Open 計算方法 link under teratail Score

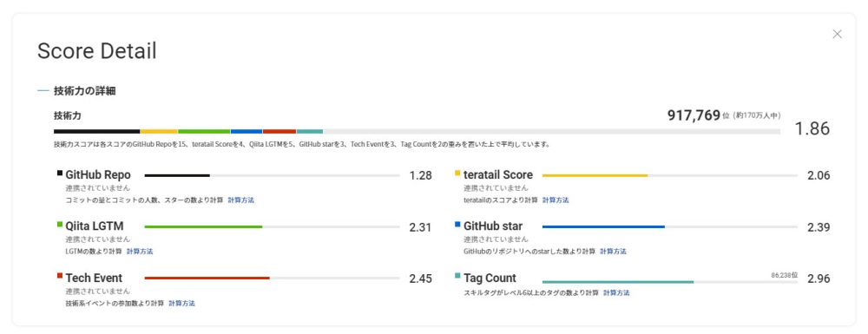point(556,200)
